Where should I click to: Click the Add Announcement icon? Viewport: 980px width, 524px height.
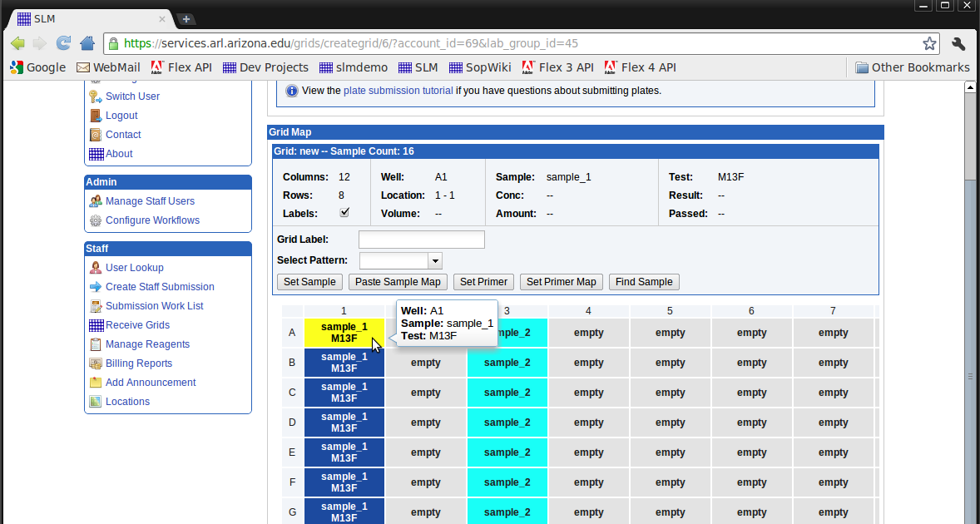pyautogui.click(x=95, y=382)
